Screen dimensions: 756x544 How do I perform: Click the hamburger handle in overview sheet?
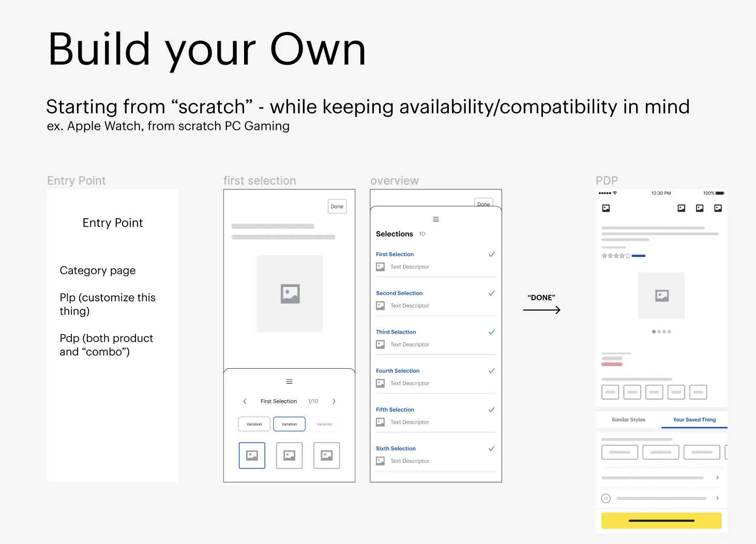436,219
